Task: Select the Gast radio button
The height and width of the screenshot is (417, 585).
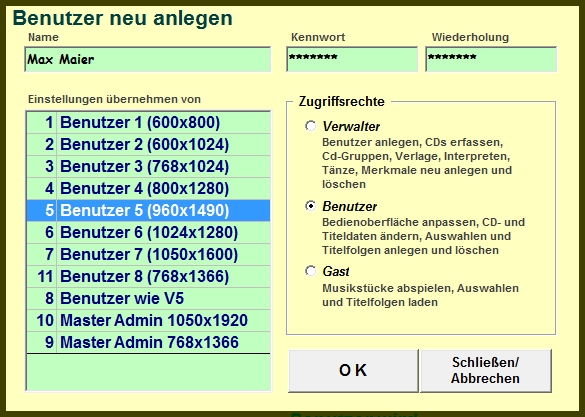Action: [x=310, y=271]
